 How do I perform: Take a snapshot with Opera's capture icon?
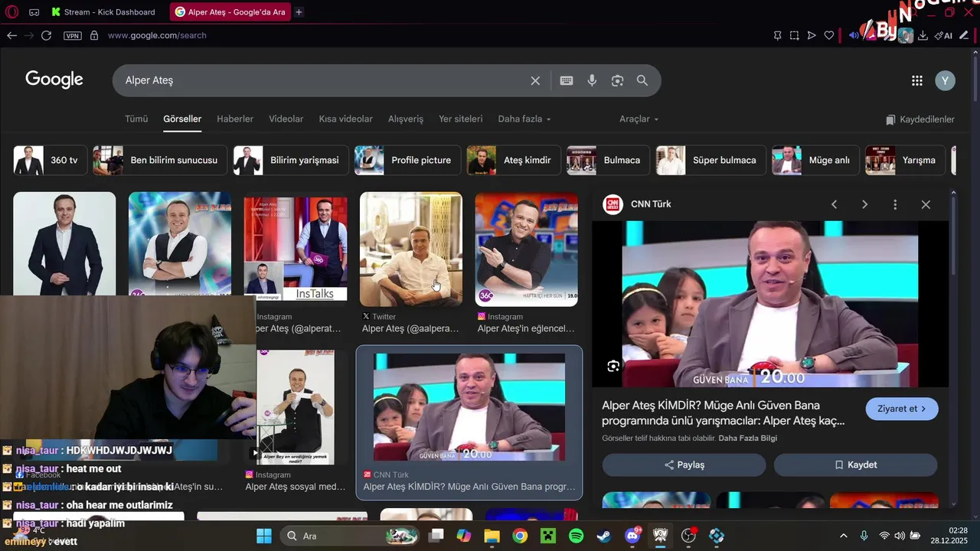coord(794,35)
